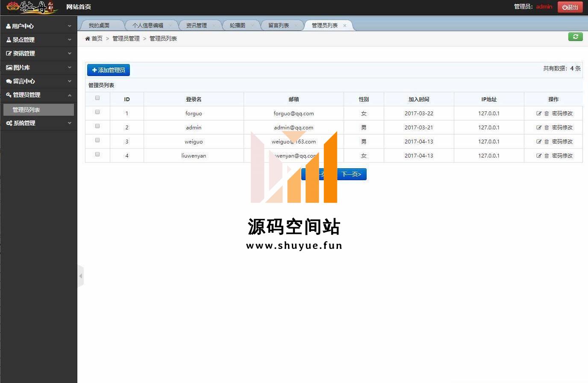The height and width of the screenshot is (383, 588).
Task: Collapse the 管理员管理 sidebar section
Action: tap(38, 95)
